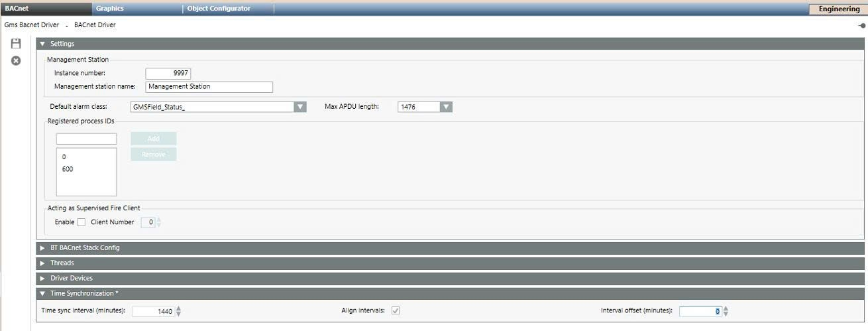Click the Interval offset minutes field
The height and width of the screenshot is (331, 868).
coord(701,311)
